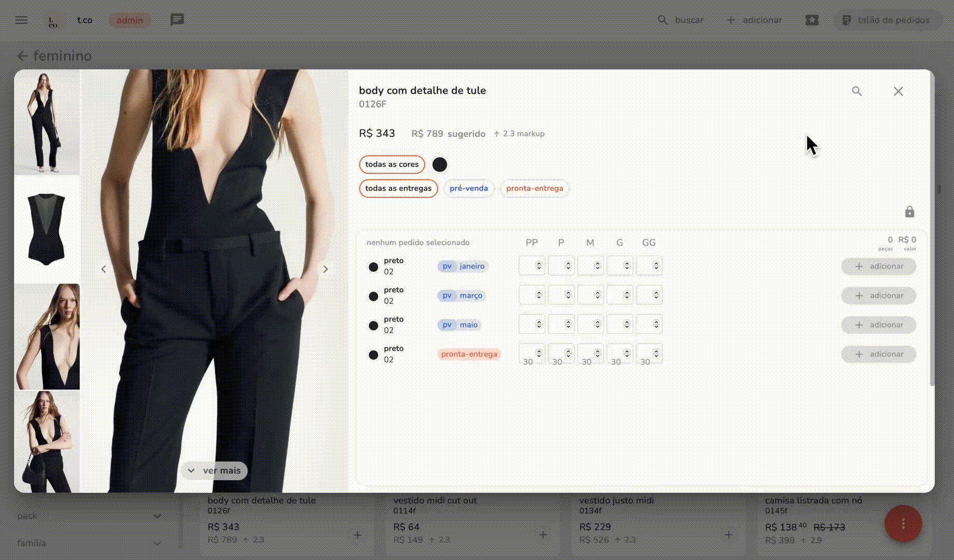Open the hamburger menu
954x560 pixels.
(21, 20)
